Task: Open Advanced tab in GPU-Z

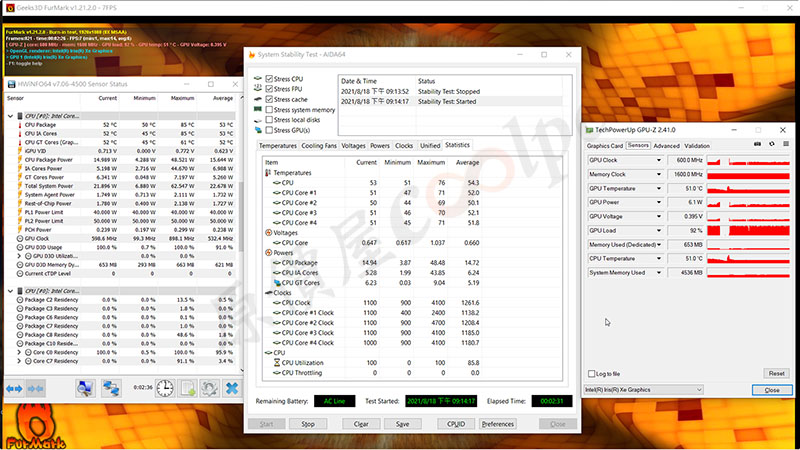Action: (x=666, y=146)
